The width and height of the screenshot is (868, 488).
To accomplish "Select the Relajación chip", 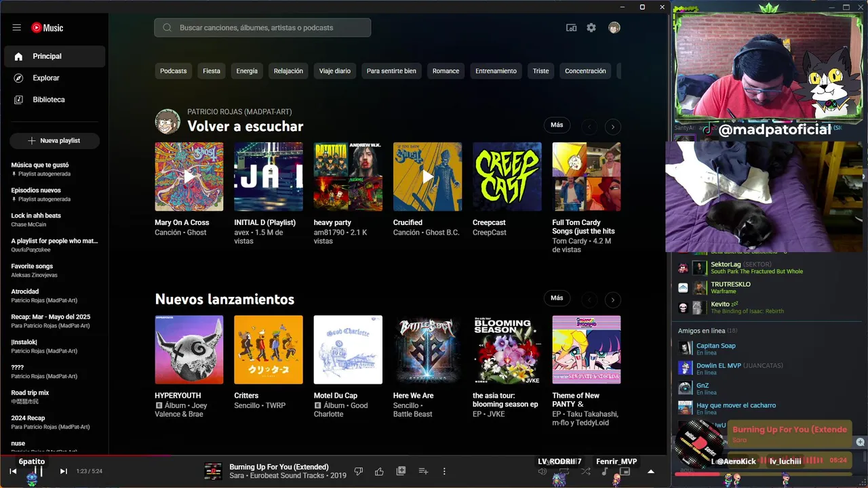I will click(288, 71).
